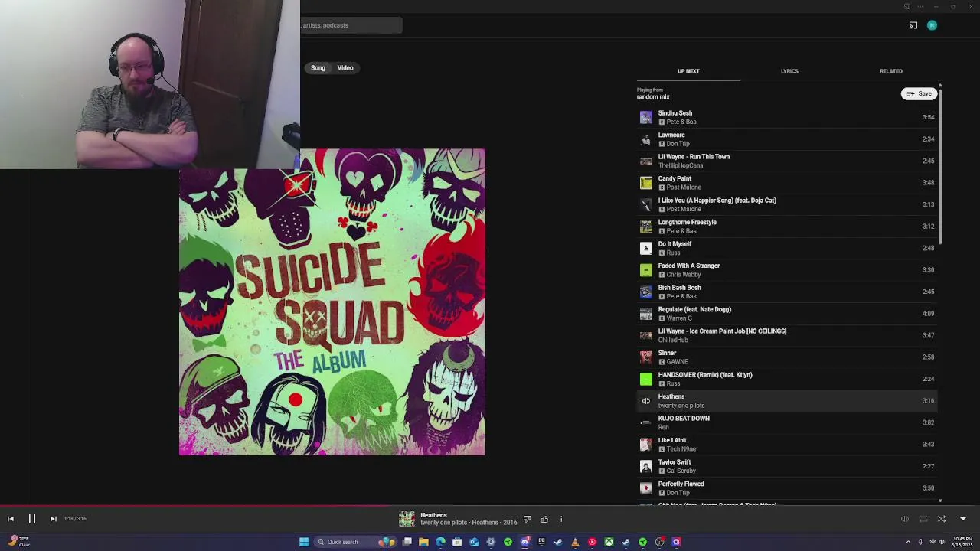Toggle shuffle for the queue
Screen dimensions: 980x551
(x=942, y=519)
